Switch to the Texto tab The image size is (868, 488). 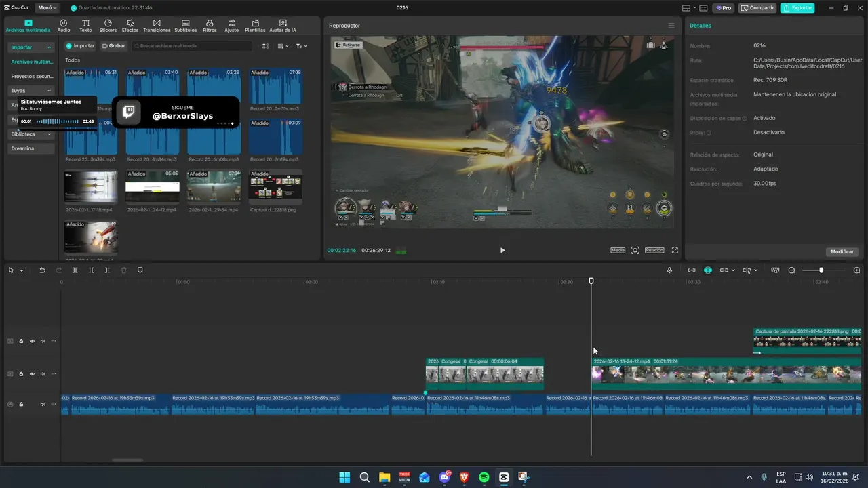(x=85, y=26)
